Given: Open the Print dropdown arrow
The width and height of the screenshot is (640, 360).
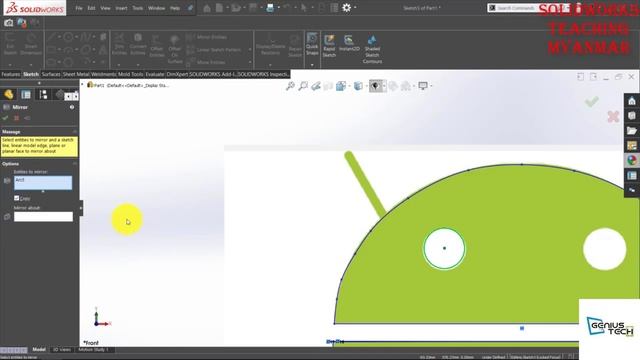Looking at the screenshot, I should coord(278,8).
